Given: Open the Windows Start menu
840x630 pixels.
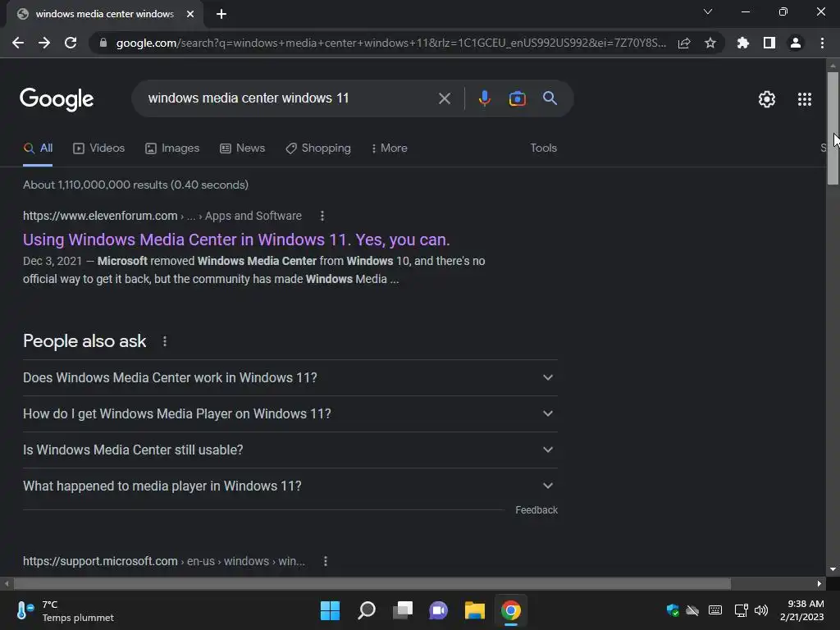Looking at the screenshot, I should pos(330,610).
